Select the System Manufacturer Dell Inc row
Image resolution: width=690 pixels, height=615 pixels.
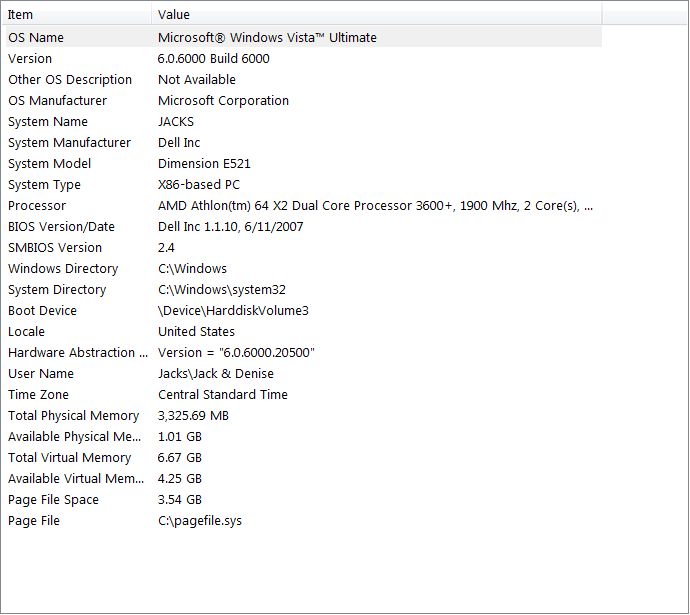pyautogui.click(x=304, y=143)
